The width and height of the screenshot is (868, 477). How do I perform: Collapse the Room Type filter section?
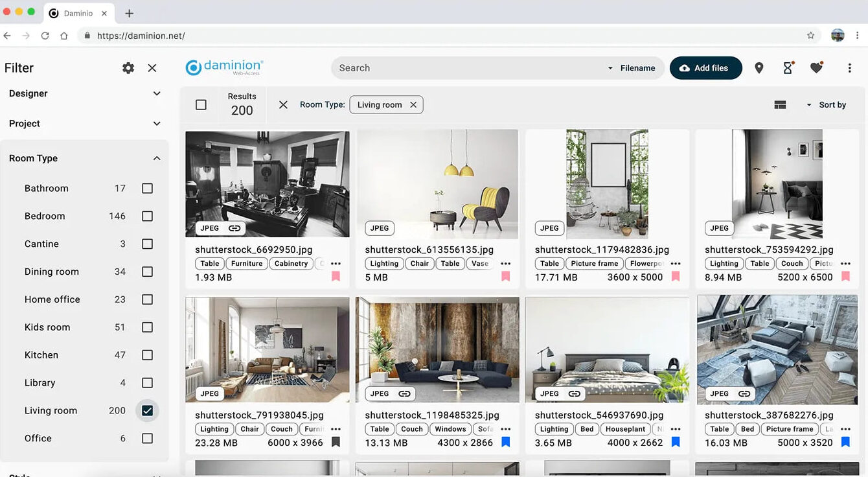156,159
